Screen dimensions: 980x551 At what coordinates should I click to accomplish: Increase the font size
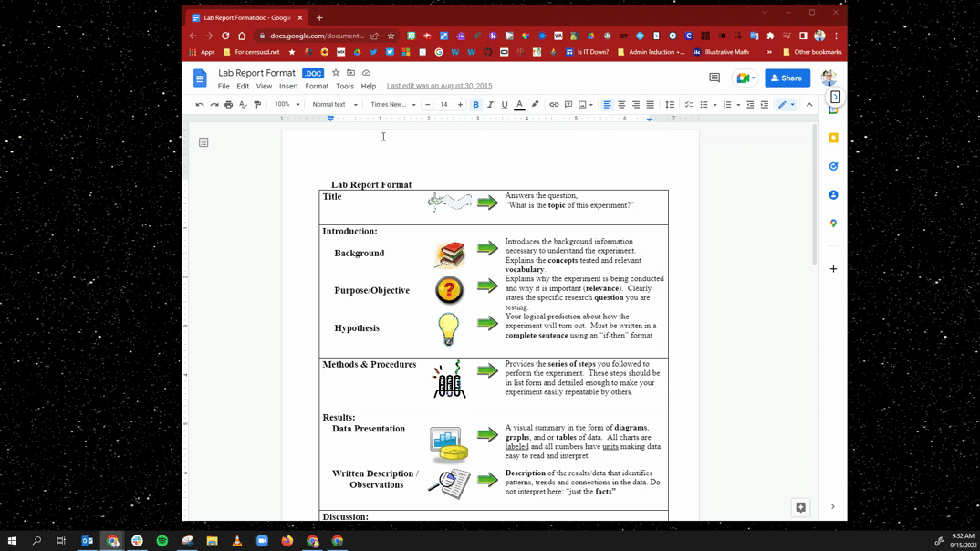click(x=460, y=104)
